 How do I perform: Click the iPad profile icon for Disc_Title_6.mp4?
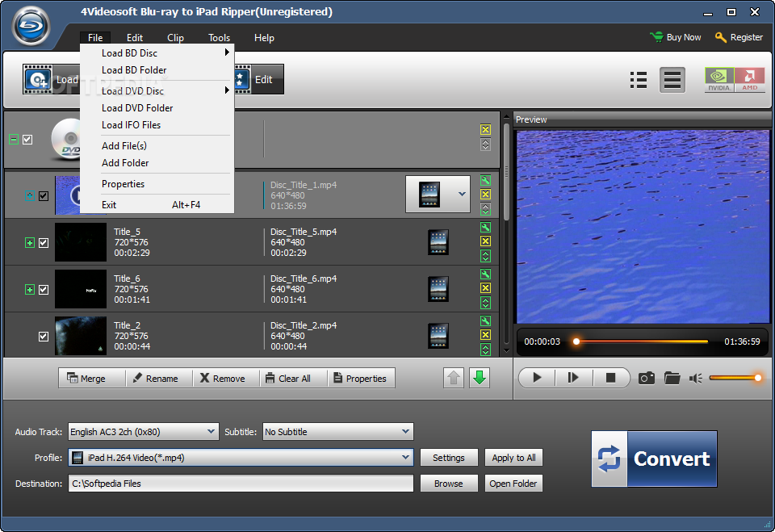(438, 289)
